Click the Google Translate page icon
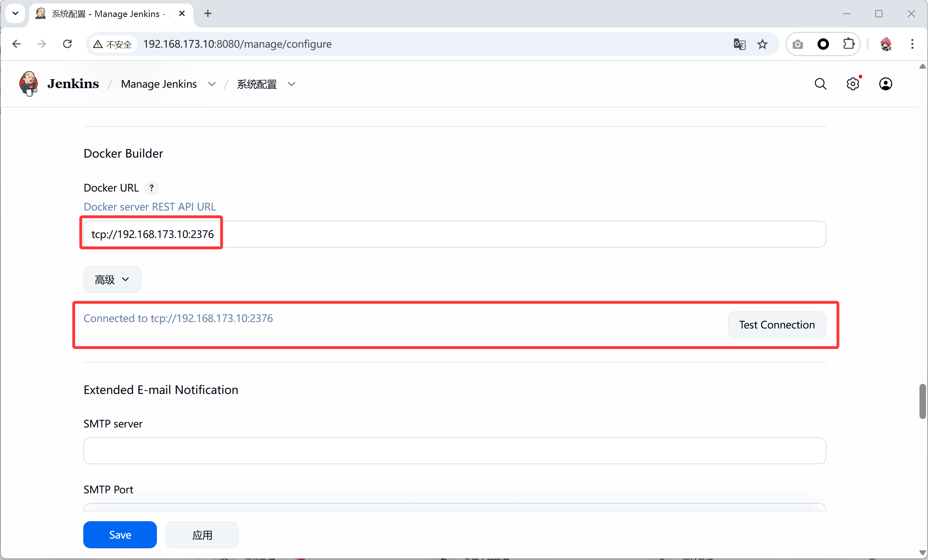Viewport: 928px width, 560px height. (739, 44)
